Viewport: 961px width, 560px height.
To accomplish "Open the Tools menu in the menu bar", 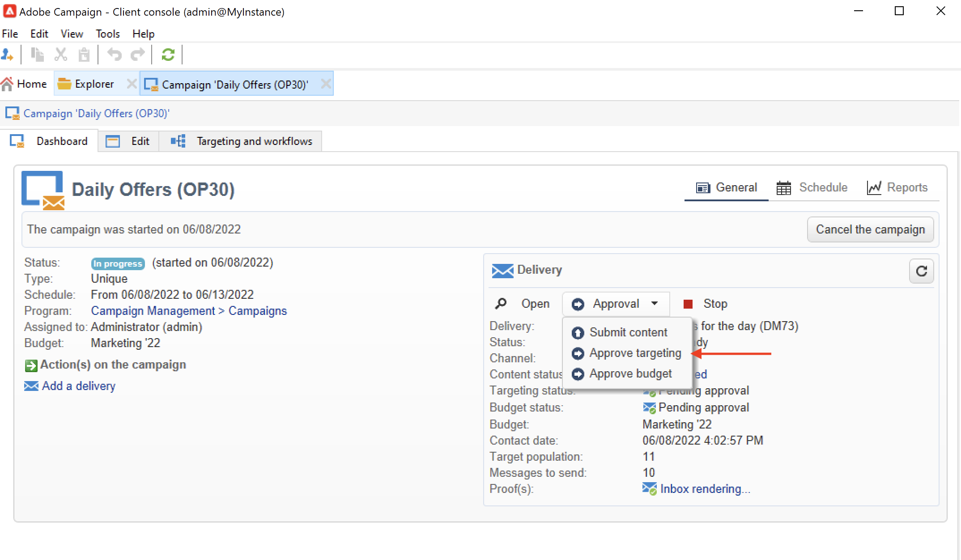I will coord(107,34).
